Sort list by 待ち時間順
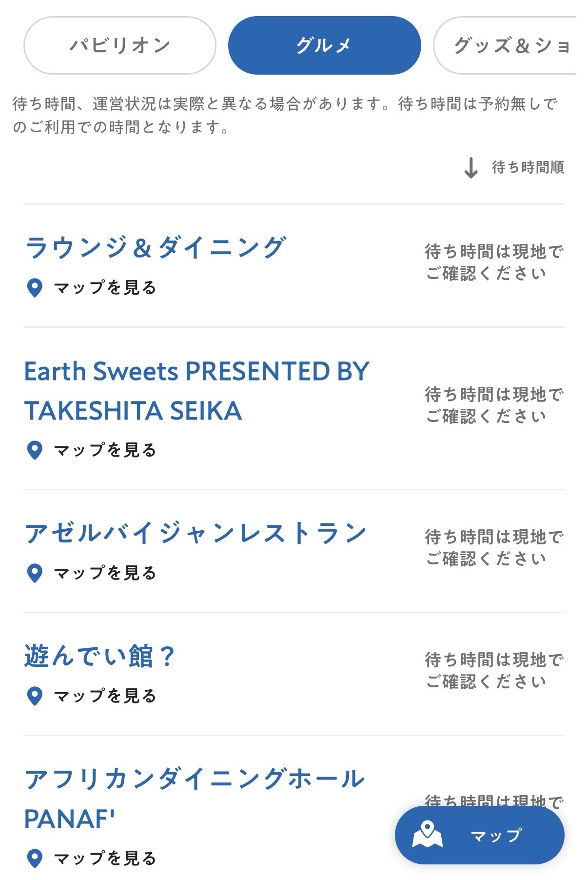The width and height of the screenshot is (588, 880). [x=528, y=168]
